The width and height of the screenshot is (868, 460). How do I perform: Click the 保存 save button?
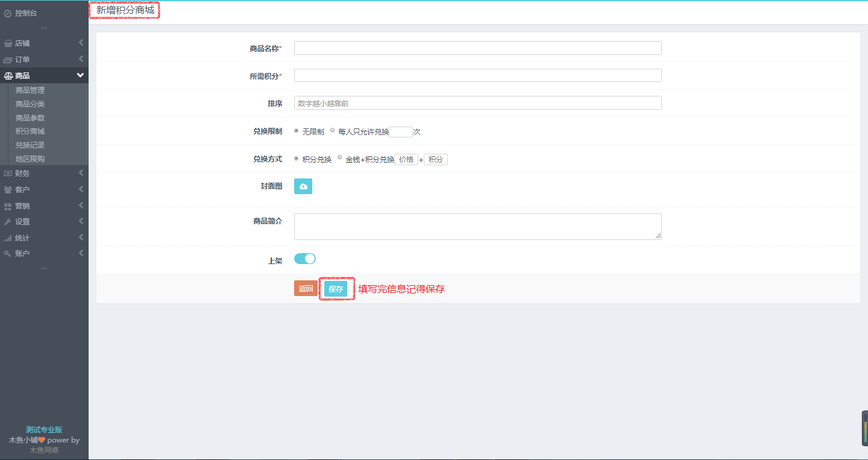(x=336, y=289)
